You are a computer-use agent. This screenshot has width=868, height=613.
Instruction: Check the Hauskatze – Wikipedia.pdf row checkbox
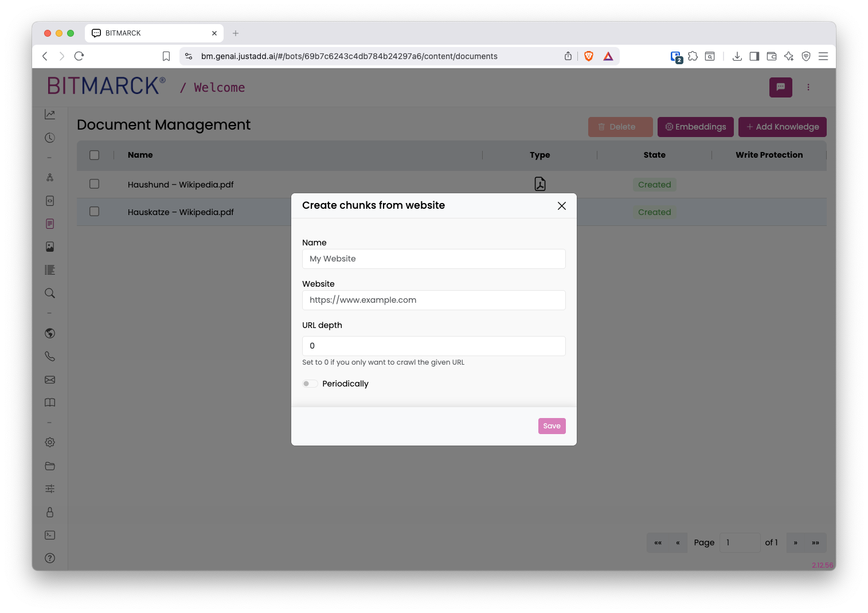(95, 212)
